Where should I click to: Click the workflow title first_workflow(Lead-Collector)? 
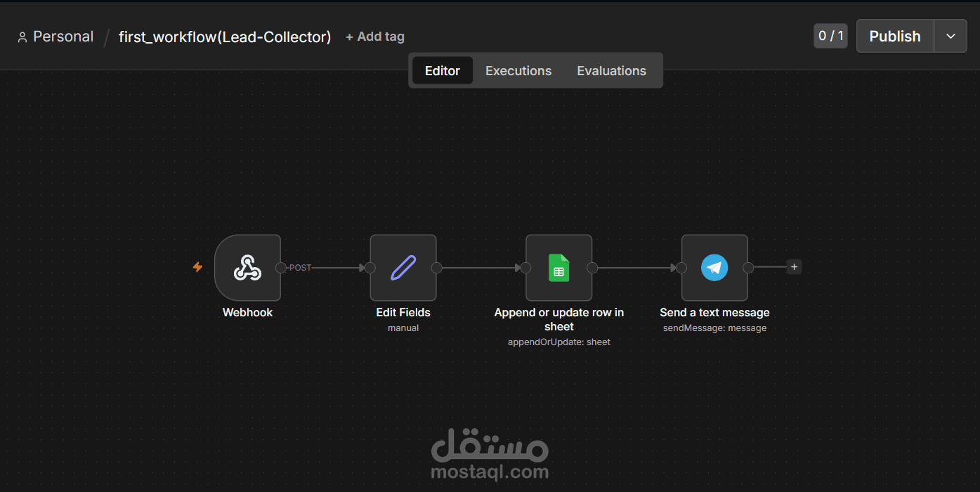pyautogui.click(x=225, y=37)
